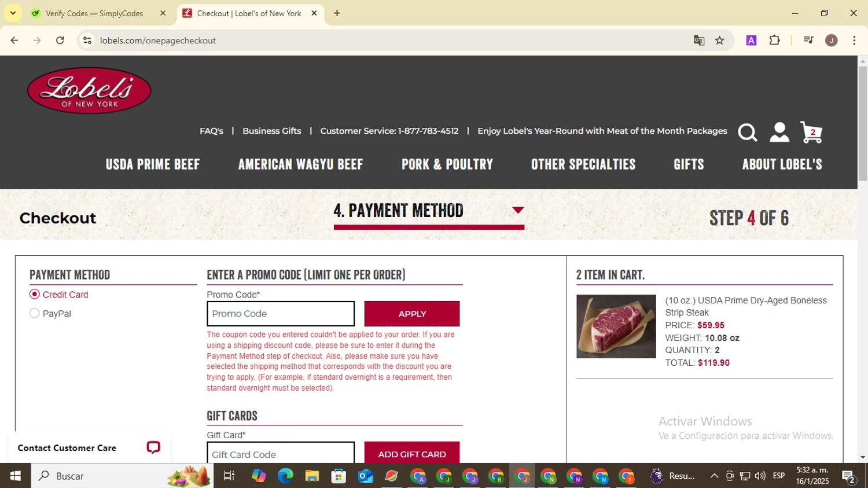Bookmark this page with the star icon
Screen dimensions: 868x488
[x=720, y=41]
